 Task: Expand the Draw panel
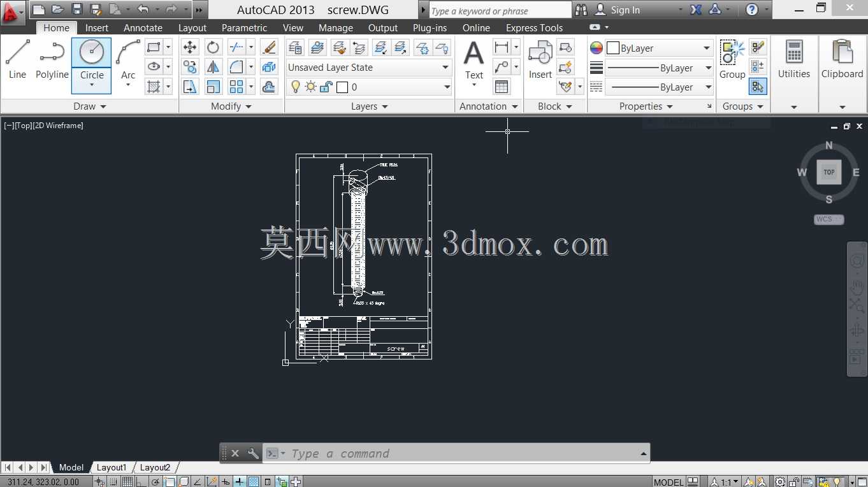pyautogui.click(x=89, y=106)
